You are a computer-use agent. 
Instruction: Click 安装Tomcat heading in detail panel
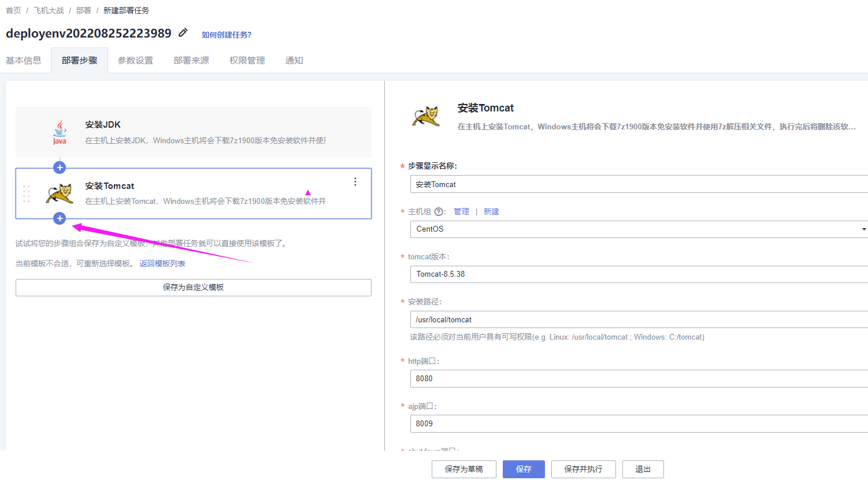click(485, 108)
